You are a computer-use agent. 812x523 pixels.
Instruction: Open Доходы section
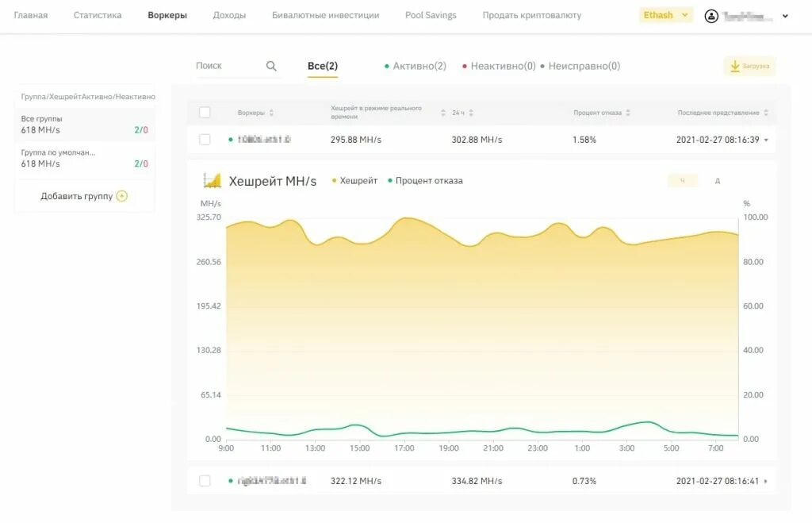click(229, 15)
